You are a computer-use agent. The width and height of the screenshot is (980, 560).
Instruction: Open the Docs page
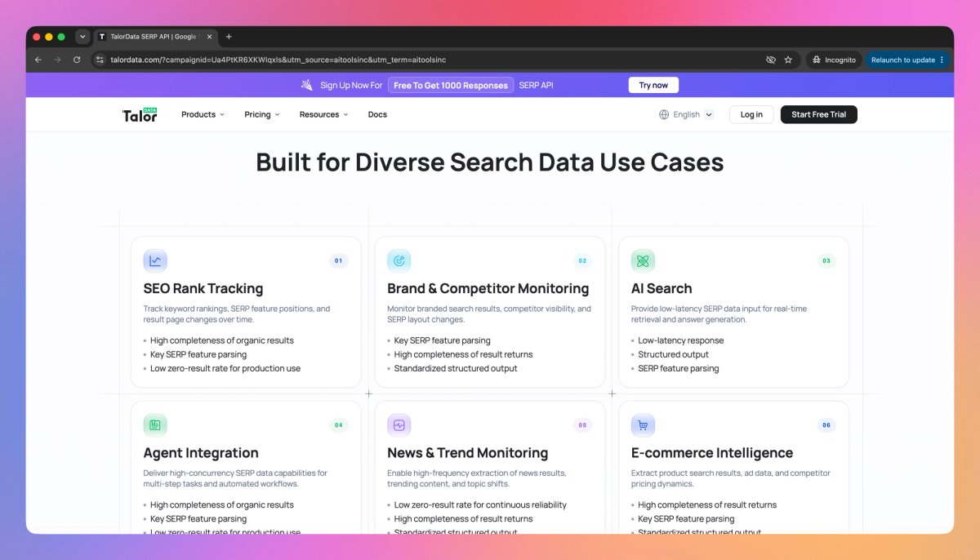(377, 114)
